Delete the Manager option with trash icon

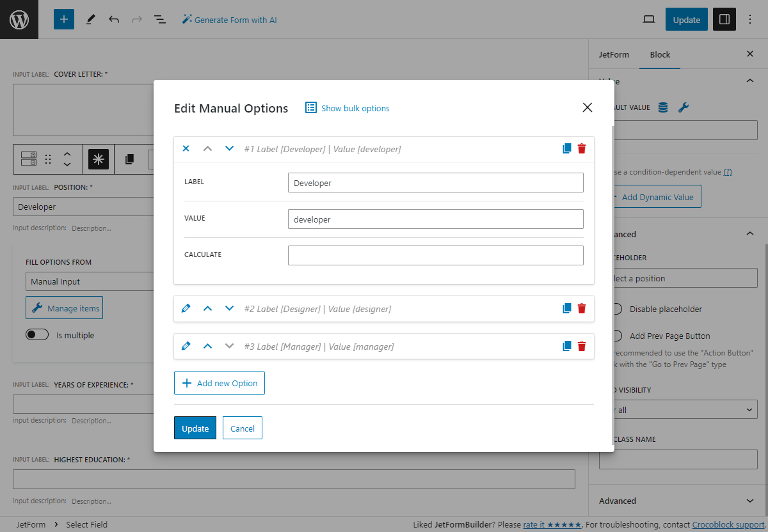(581, 346)
